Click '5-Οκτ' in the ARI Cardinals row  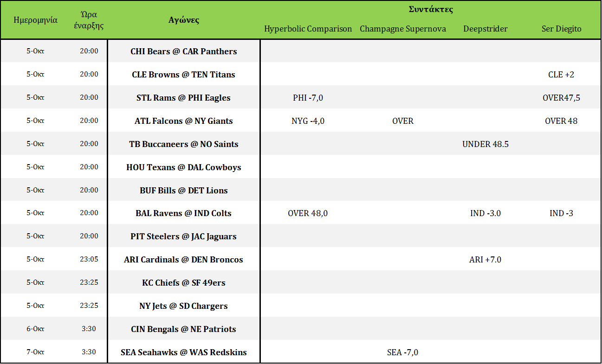[35, 259]
